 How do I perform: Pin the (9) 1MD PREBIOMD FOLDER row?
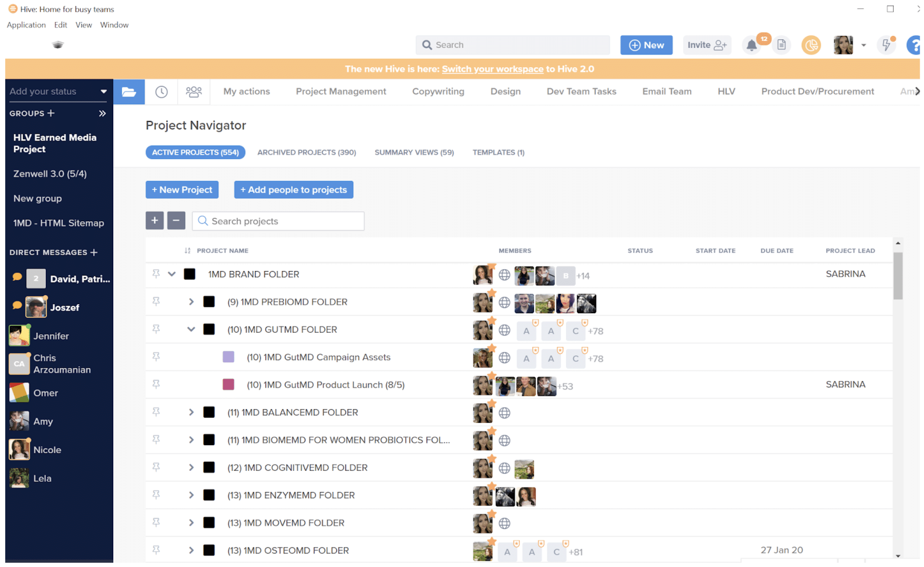coord(156,302)
